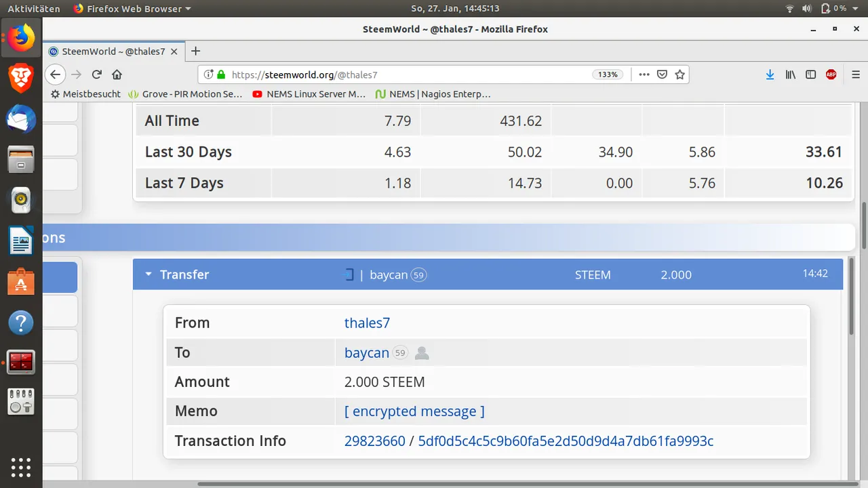
Task: Open Aktivitäten overview
Action: [x=34, y=8]
